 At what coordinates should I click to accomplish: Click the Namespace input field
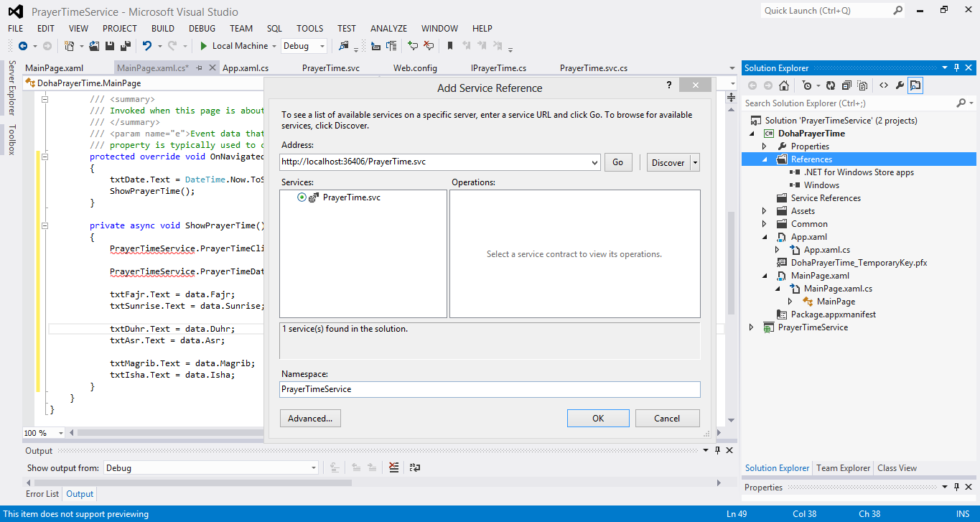[490, 389]
